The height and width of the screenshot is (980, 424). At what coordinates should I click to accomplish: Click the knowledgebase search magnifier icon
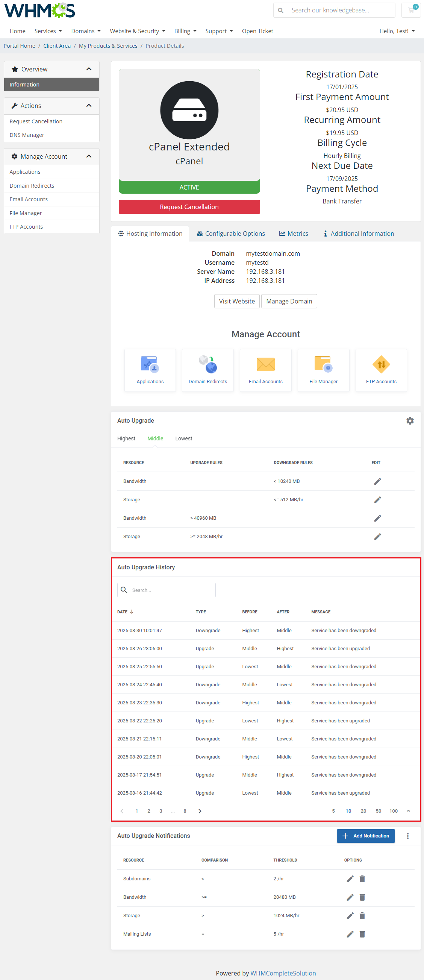tap(281, 10)
